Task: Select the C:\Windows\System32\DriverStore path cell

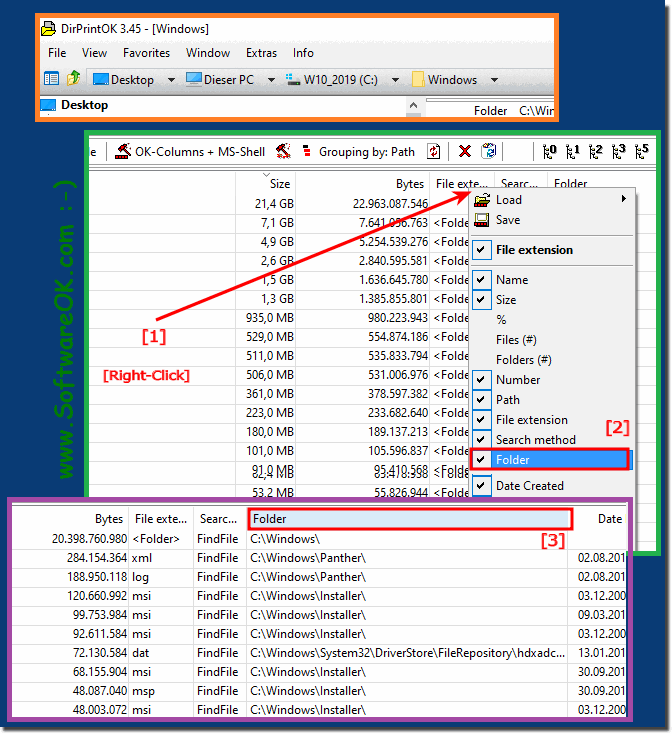Action: (x=407, y=653)
